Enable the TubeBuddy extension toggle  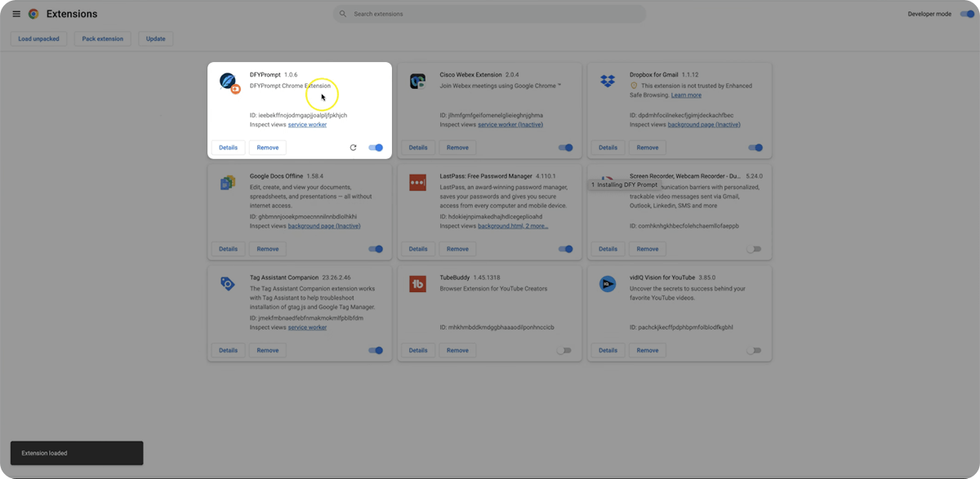[x=564, y=350]
